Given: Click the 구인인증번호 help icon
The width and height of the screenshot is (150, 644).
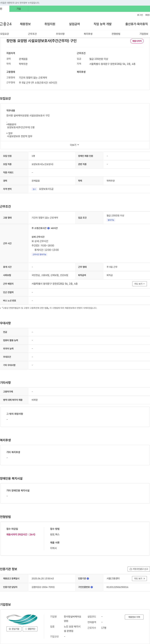Looking at the screenshot, I should (92, 587).
